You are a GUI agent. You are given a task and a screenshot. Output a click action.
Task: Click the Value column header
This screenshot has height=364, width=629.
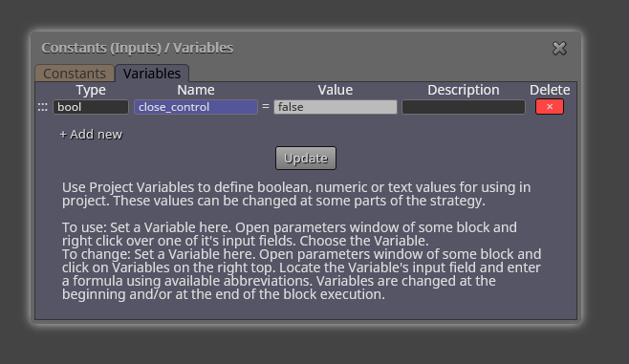tap(336, 90)
